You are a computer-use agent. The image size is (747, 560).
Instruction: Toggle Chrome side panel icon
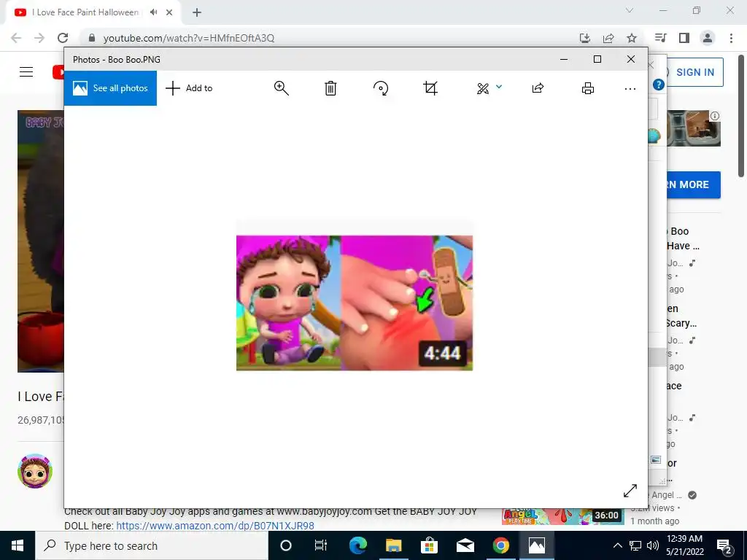point(684,38)
